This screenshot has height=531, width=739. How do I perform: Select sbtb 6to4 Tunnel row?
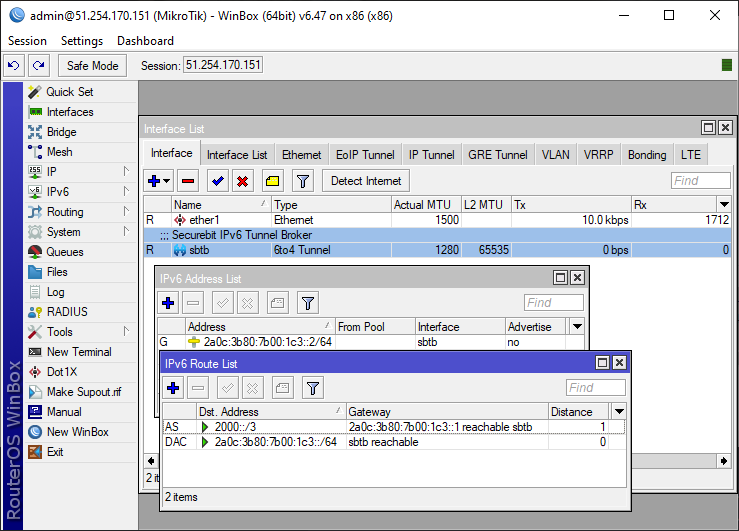click(437, 250)
